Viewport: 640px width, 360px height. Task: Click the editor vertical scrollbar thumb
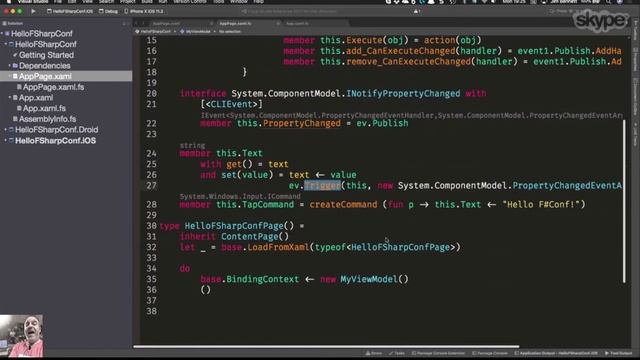point(624,201)
